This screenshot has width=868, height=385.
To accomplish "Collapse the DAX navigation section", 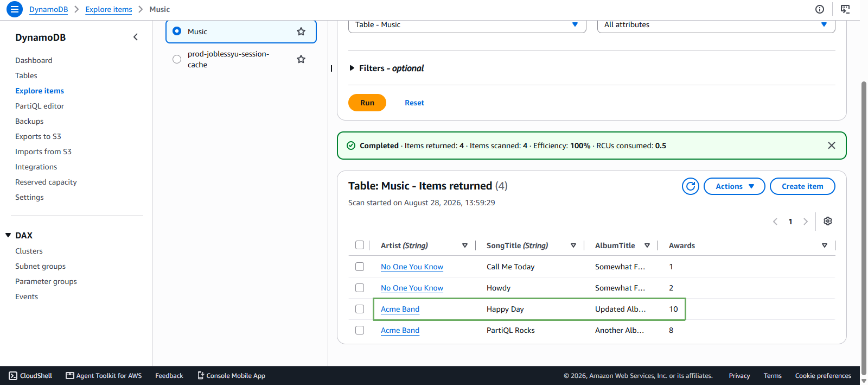I will [x=8, y=235].
